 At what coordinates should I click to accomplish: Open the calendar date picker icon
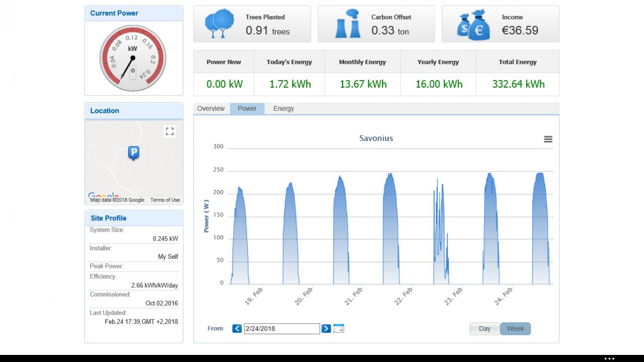(x=339, y=328)
